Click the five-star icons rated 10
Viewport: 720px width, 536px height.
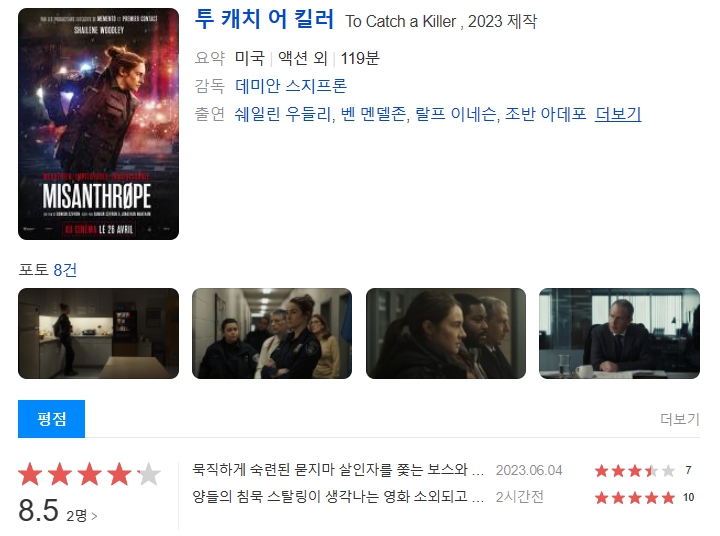pos(635,497)
